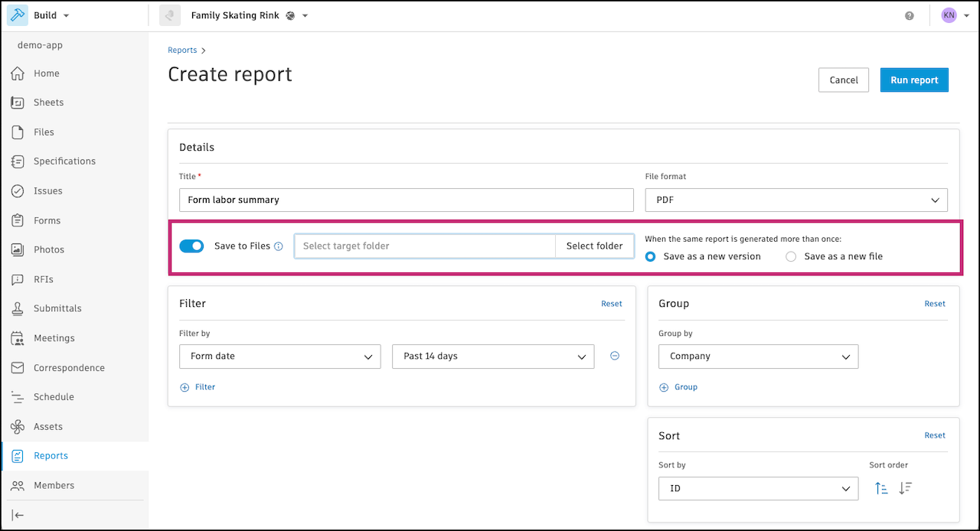Choose Save as a new version
This screenshot has height=531, width=980.
[x=651, y=257]
